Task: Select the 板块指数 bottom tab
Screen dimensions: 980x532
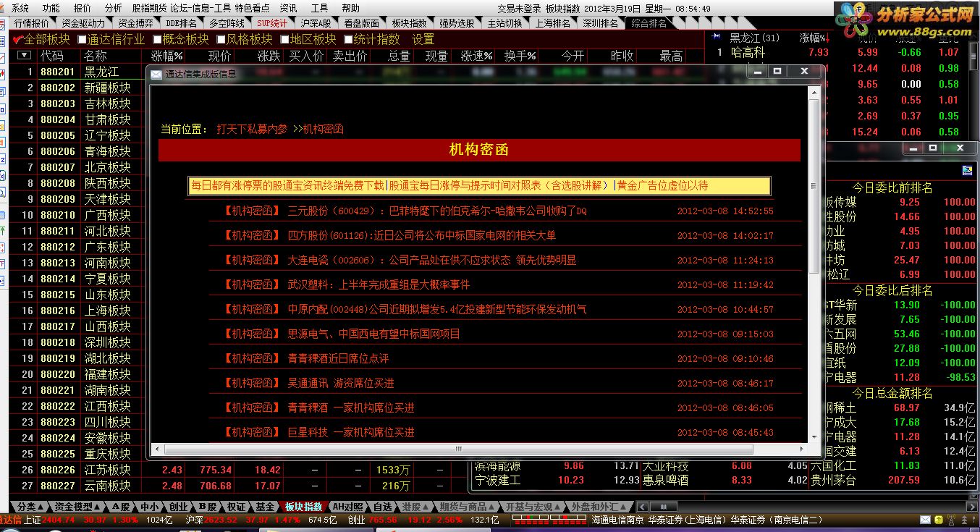Action: (x=303, y=507)
